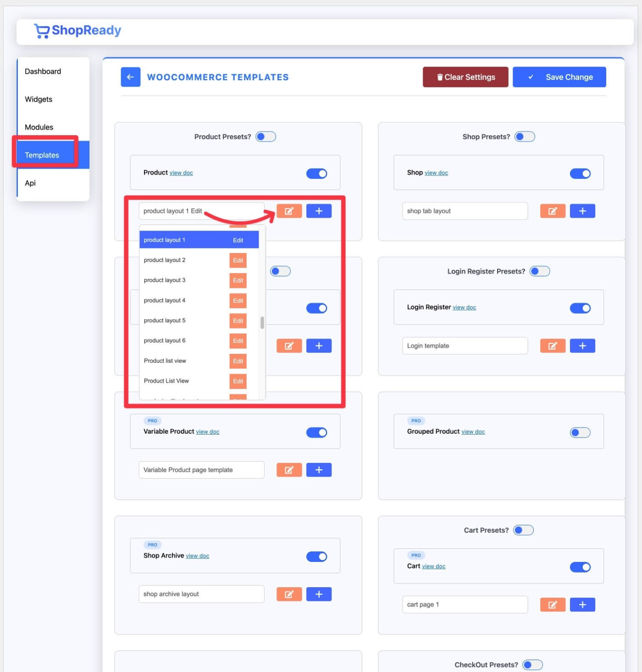The width and height of the screenshot is (642, 672).
Task: Enable the Grouped Product toggle
Action: (580, 433)
